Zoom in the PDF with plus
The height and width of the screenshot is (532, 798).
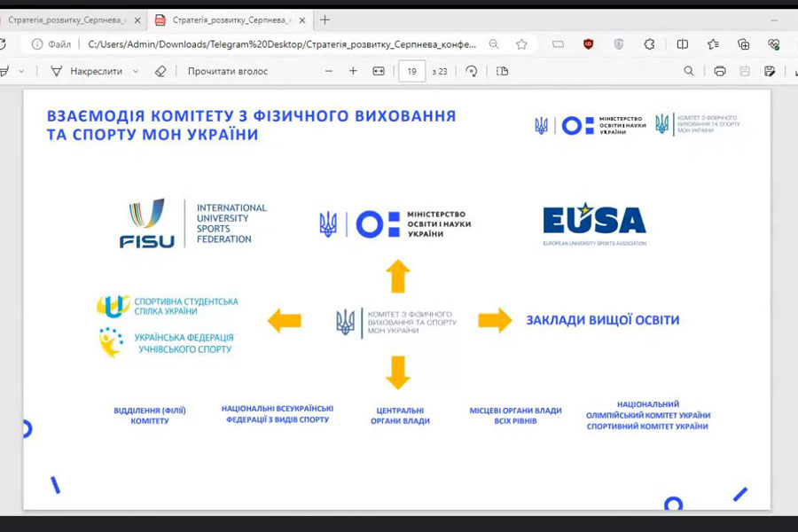(353, 71)
